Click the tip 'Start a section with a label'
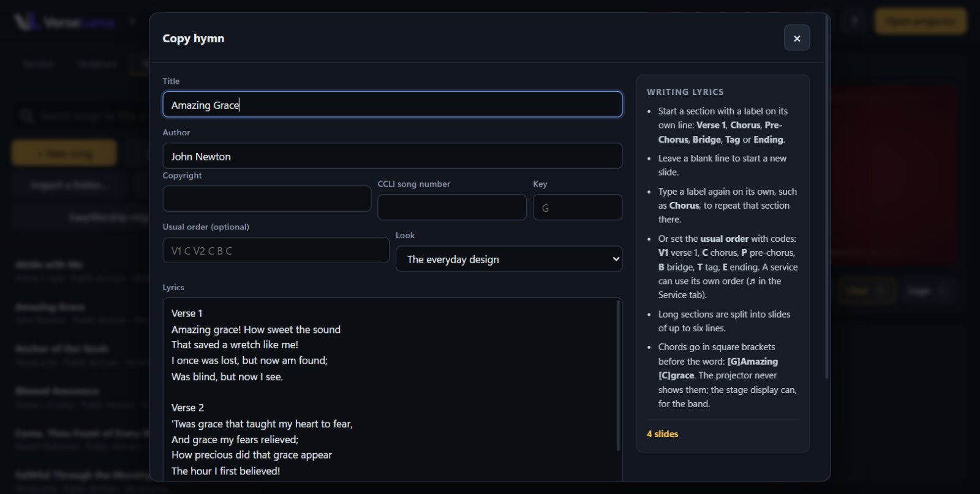 pyautogui.click(x=723, y=125)
